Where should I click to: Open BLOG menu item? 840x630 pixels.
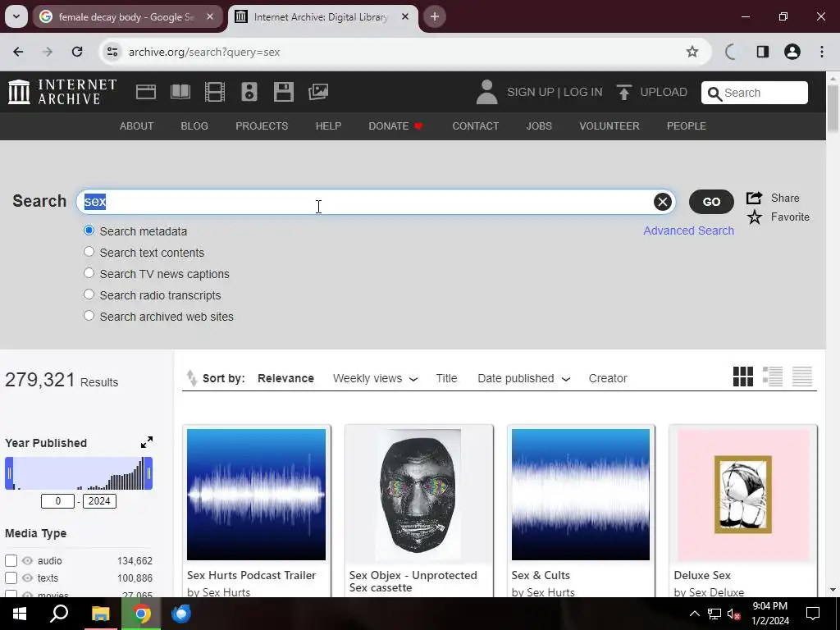194,126
